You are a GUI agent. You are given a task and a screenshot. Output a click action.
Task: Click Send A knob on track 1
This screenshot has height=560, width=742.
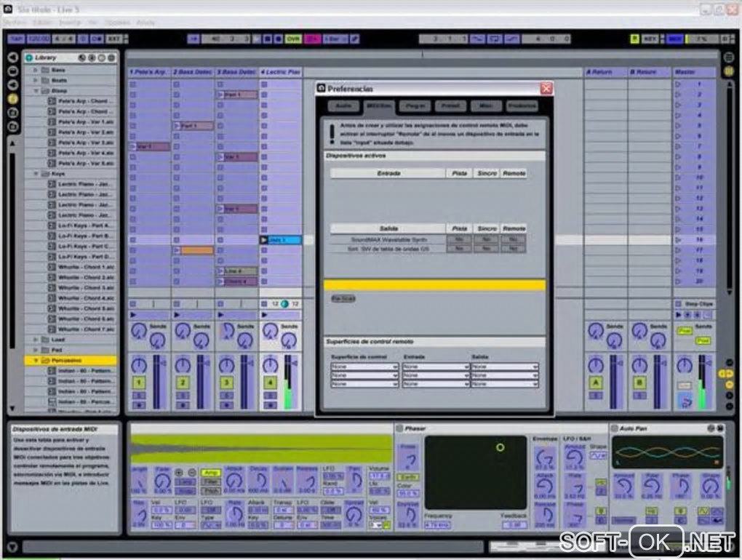click(x=139, y=332)
